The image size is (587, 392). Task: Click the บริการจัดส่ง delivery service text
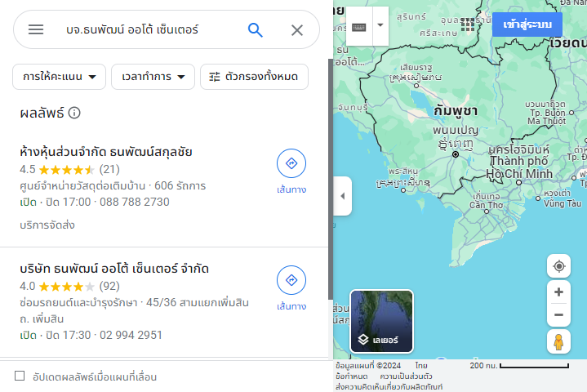coord(47,225)
